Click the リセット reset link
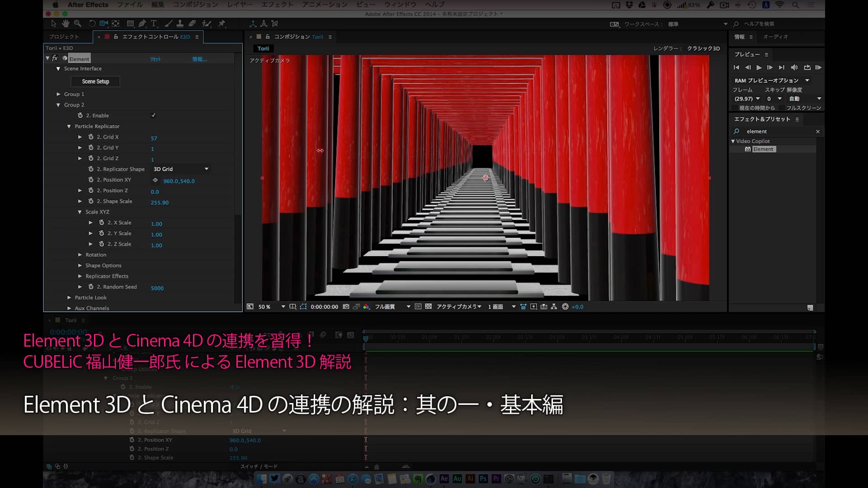 click(155, 59)
